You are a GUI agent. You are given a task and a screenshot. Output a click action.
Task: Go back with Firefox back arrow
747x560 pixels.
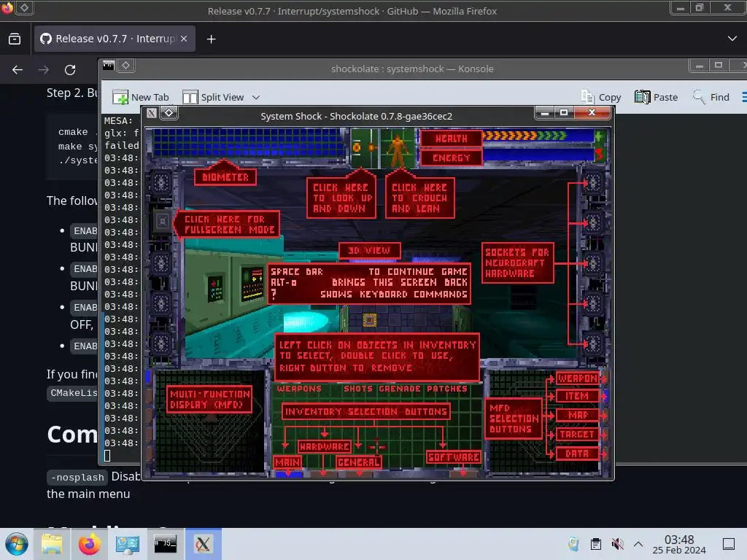pos(18,70)
